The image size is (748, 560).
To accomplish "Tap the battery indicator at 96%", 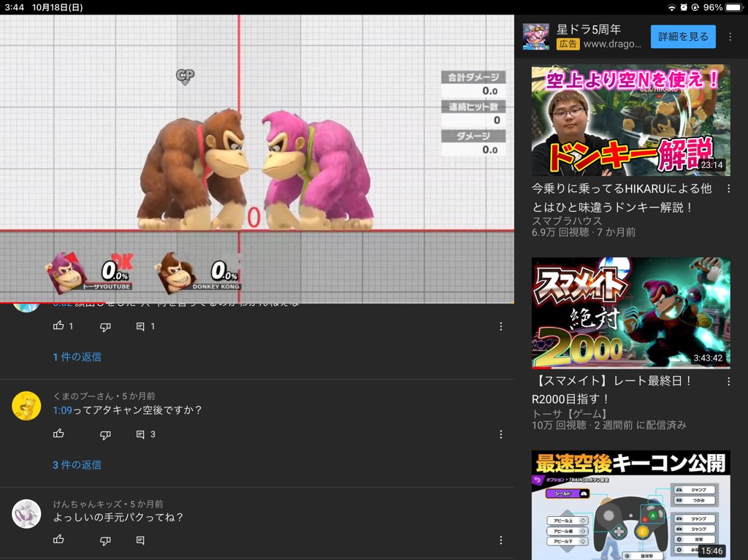I will click(733, 7).
